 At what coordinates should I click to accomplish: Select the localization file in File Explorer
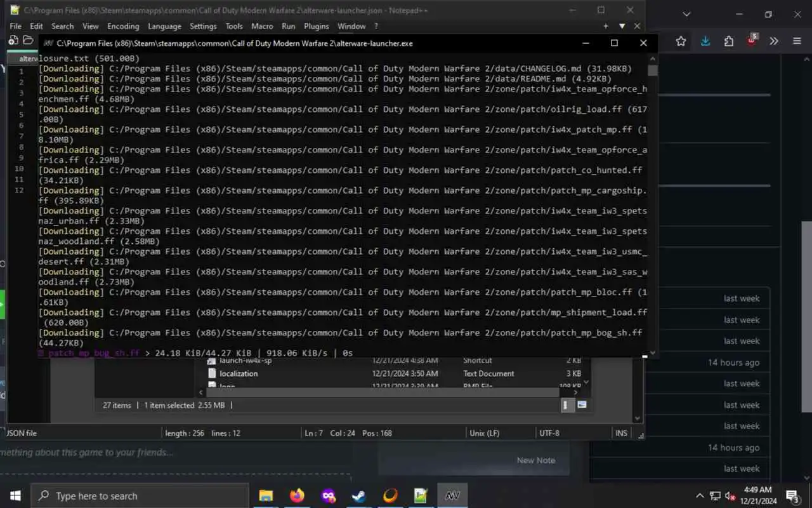click(x=239, y=373)
